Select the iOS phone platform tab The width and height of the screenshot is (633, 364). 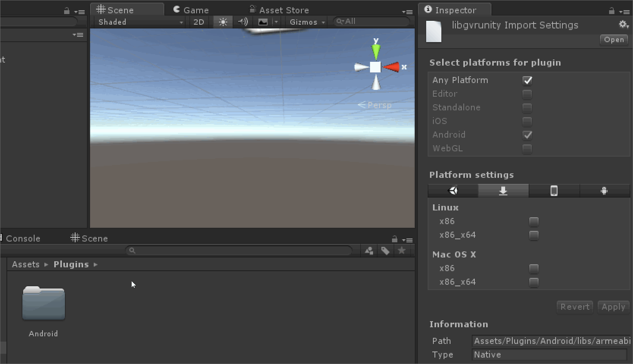tap(554, 191)
